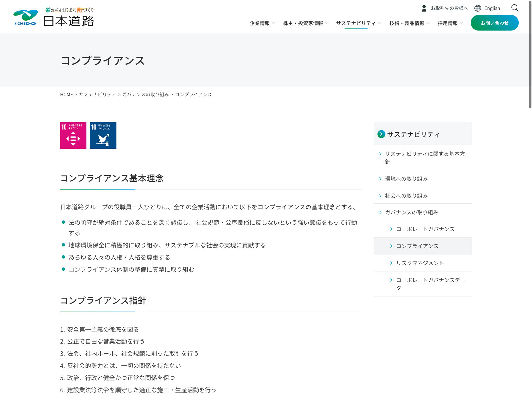This screenshot has height=399, width=532.
Task: Switch the site to English
Action: [x=492, y=8]
